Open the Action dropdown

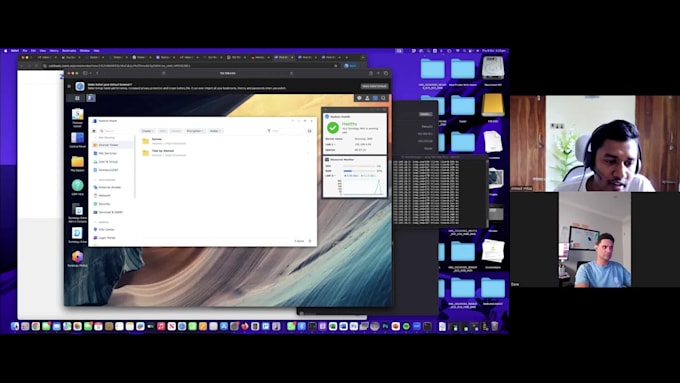click(x=215, y=131)
